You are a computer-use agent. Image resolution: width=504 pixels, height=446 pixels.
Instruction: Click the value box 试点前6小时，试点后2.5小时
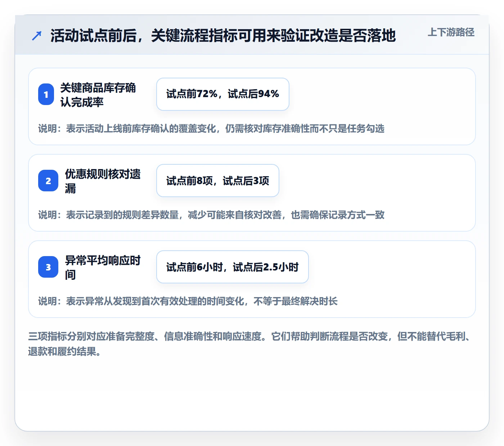233,267
